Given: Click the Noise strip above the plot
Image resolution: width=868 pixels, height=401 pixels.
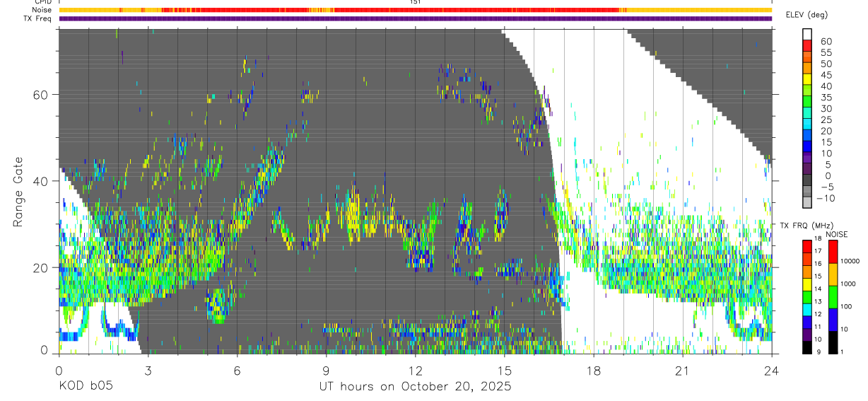Looking at the screenshot, I should pos(416,10).
